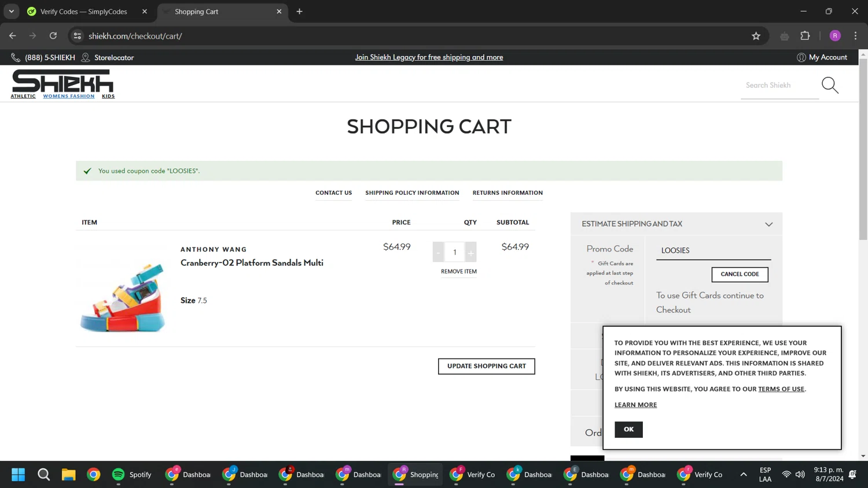Click Update Shopping Cart button
The image size is (868, 488).
[x=486, y=366]
